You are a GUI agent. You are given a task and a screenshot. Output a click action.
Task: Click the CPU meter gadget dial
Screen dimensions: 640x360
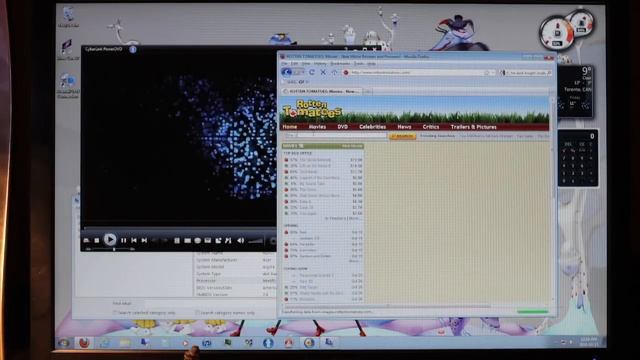pyautogui.click(x=556, y=34)
